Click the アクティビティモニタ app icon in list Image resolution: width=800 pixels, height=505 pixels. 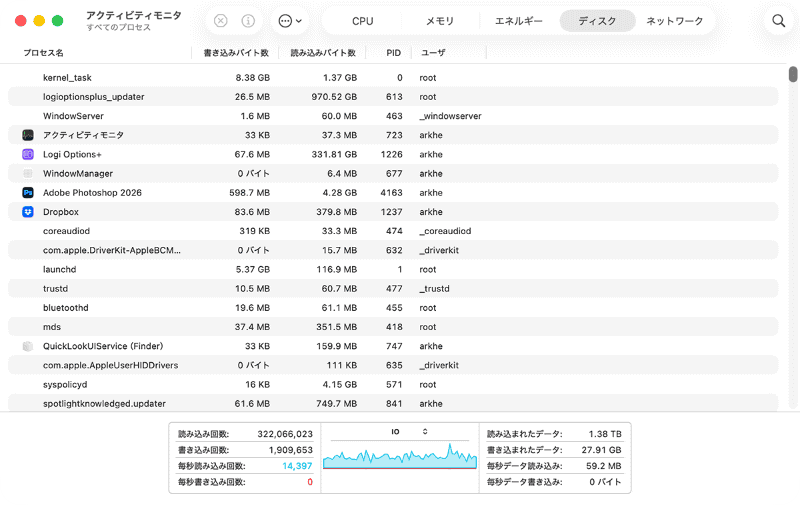(x=28, y=135)
